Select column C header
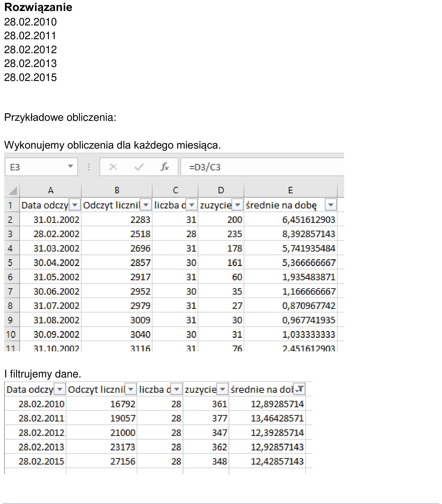The width and height of the screenshot is (442, 504). [175, 190]
